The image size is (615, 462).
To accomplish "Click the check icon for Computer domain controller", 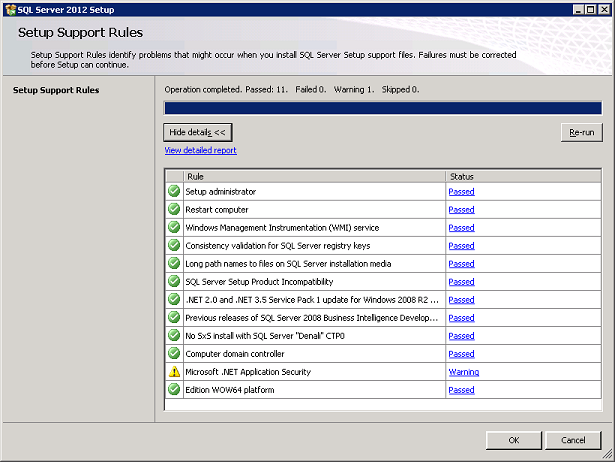I will [174, 354].
